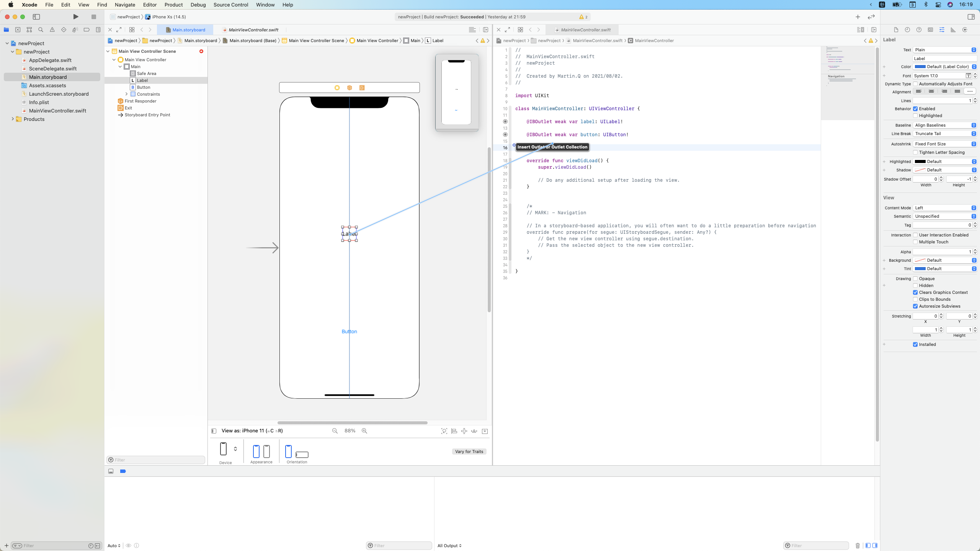Image resolution: width=980 pixels, height=551 pixels.
Task: Switch to MainViewController.swift tab in left editor
Action: pos(253,30)
